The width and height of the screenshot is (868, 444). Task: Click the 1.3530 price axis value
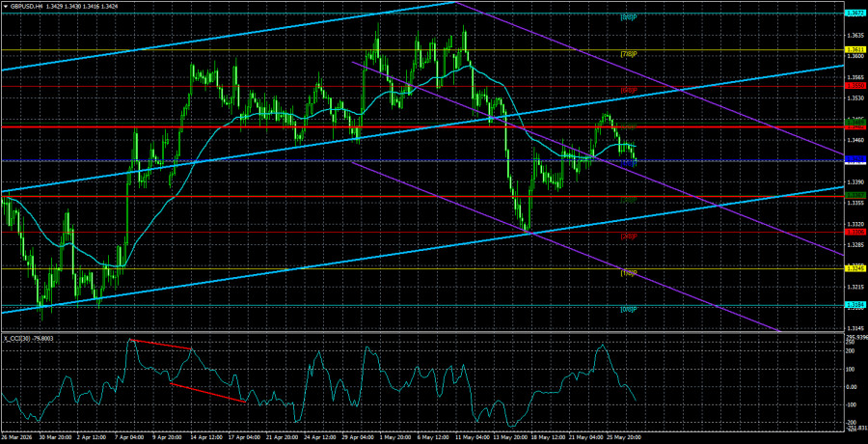tap(855, 98)
